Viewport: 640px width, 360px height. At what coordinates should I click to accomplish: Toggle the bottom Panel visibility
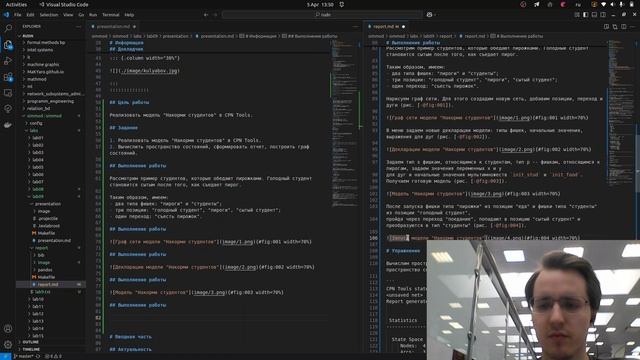pos(594,15)
